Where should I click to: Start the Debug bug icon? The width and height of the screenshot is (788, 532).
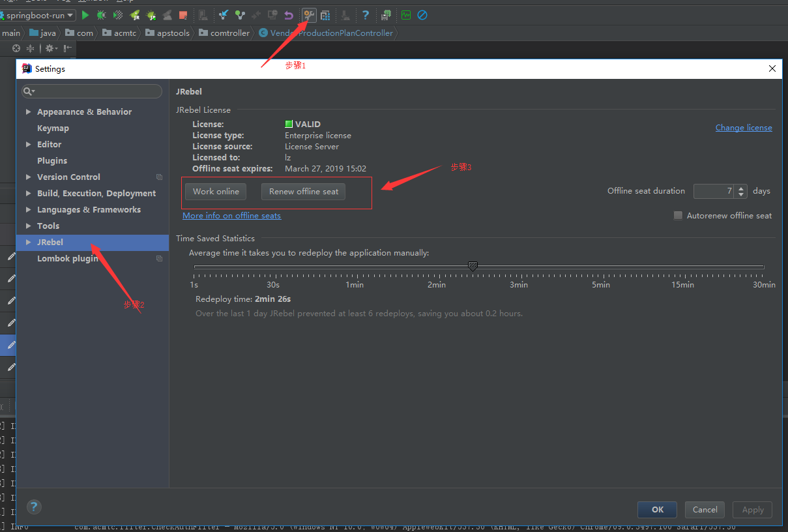pyautogui.click(x=102, y=14)
